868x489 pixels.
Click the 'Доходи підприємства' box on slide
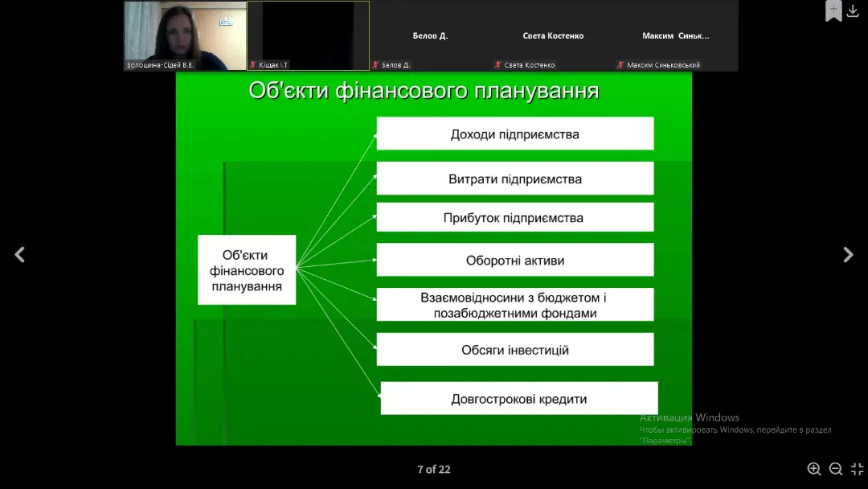[514, 134]
